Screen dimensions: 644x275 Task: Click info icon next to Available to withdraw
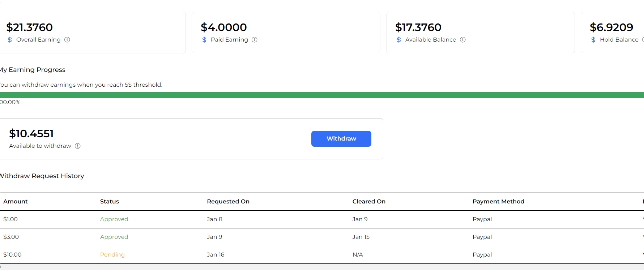click(x=77, y=146)
